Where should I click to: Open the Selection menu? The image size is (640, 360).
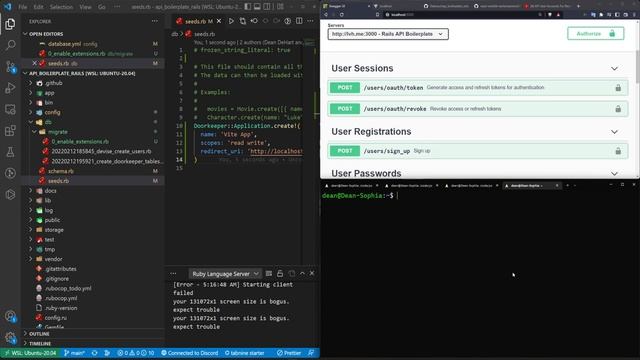point(61,7)
